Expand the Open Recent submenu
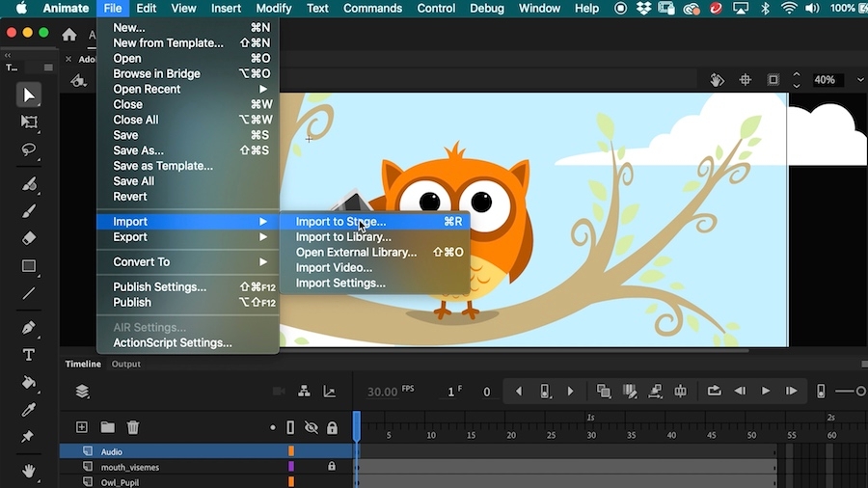The image size is (868, 488). tap(188, 89)
